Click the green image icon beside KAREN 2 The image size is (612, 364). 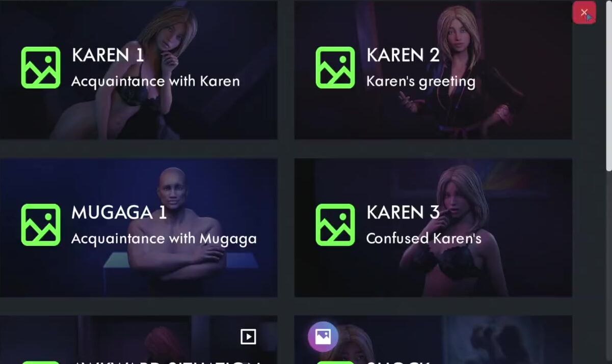[335, 68]
